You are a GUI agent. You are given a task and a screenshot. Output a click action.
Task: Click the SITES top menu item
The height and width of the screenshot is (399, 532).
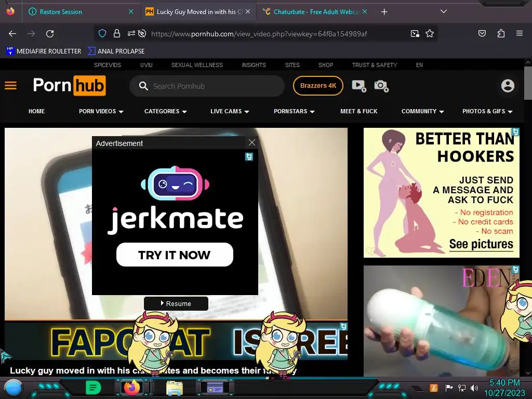[x=292, y=65]
